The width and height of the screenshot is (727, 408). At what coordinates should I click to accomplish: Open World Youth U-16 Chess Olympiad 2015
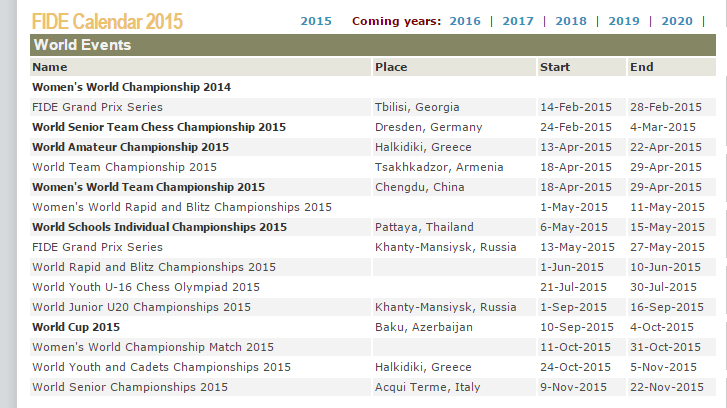click(x=146, y=287)
